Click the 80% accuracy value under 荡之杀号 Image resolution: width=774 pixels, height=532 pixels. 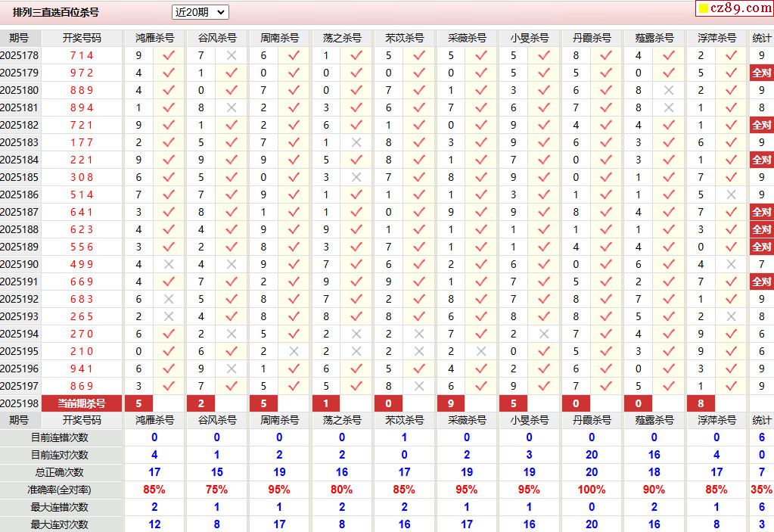pyautogui.click(x=341, y=490)
